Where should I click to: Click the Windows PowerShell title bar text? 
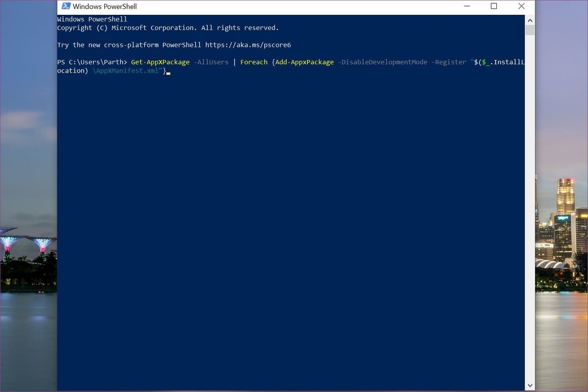pos(105,6)
